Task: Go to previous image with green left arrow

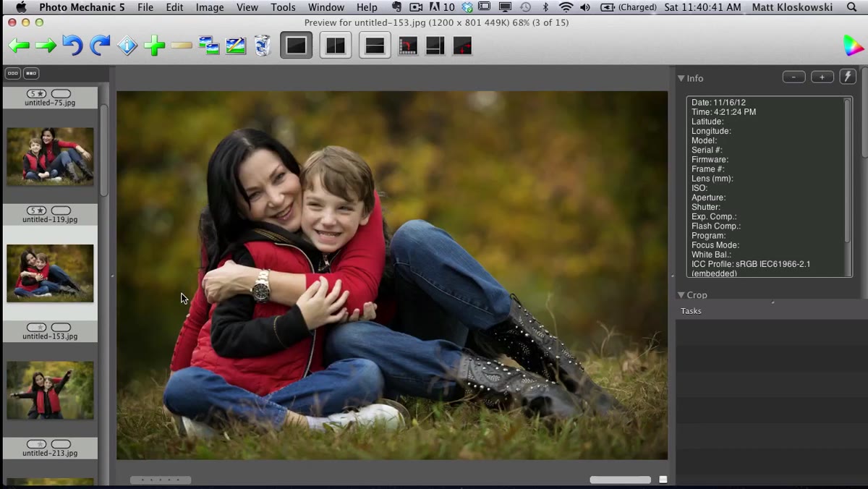Action: tap(19, 46)
